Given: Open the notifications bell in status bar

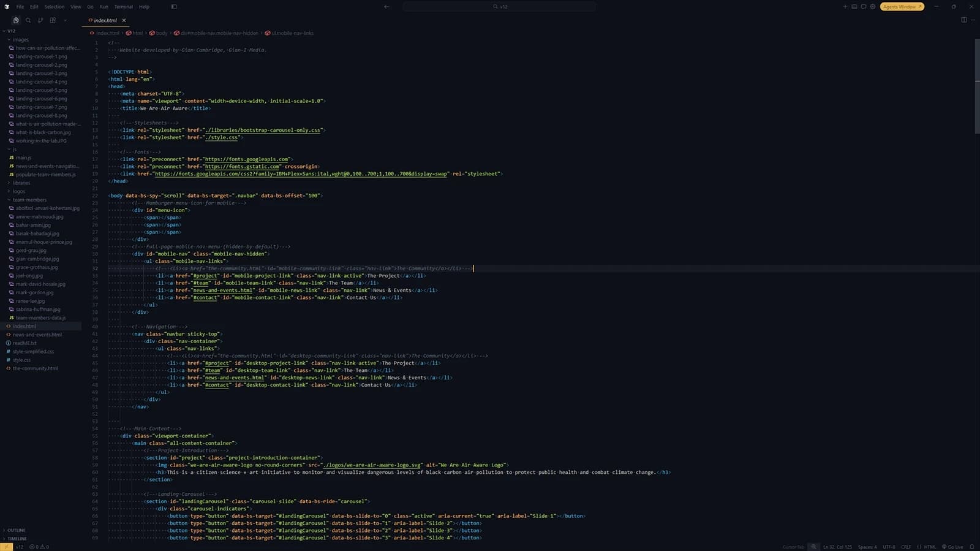Looking at the screenshot, I should coord(972,547).
